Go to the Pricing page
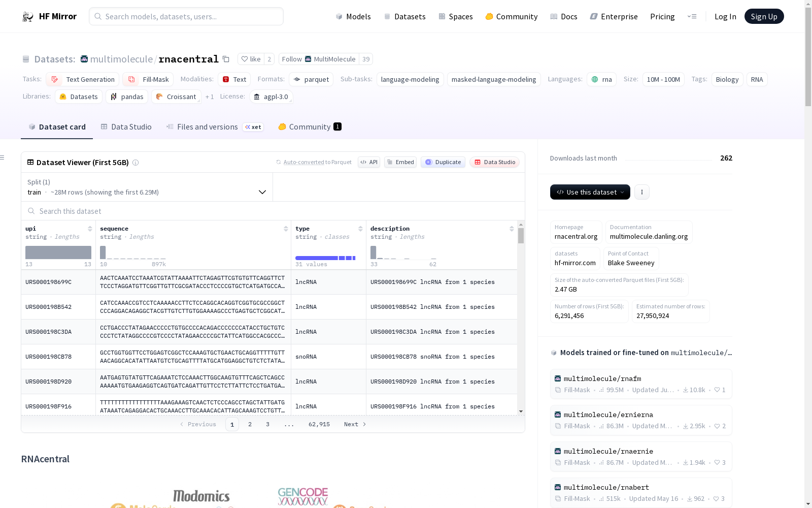Viewport: 812px width, 508px height. click(662, 16)
